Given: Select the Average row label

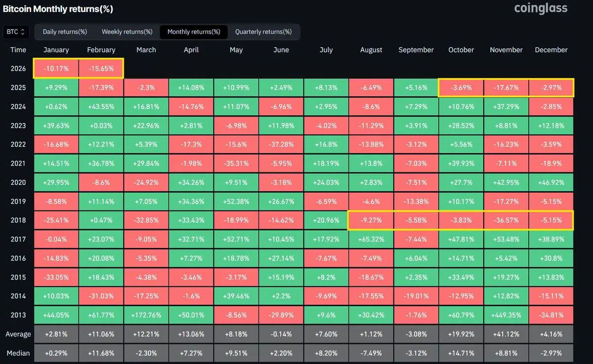Looking at the screenshot, I should (x=18, y=334).
